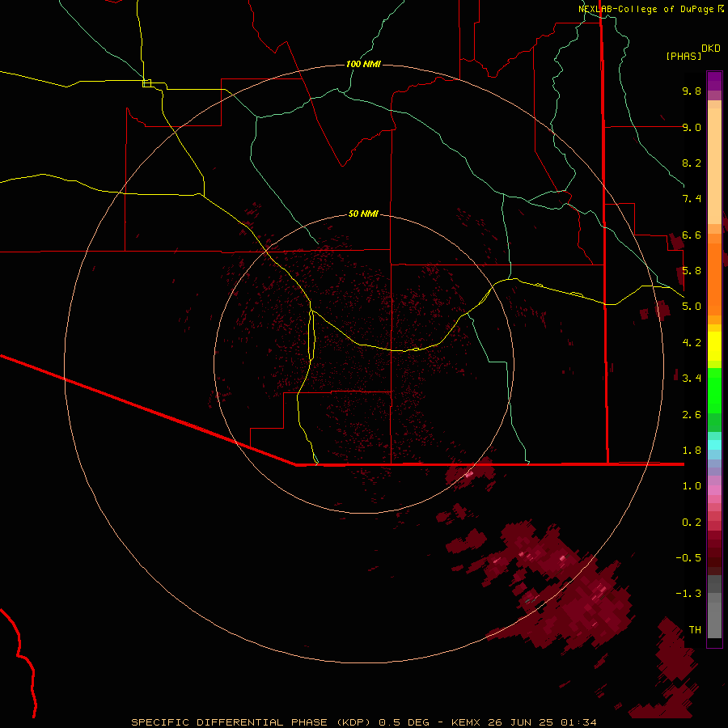Screen dimensions: 728x728
Task: Select the 4.2 legend value
Action: pyautogui.click(x=692, y=343)
